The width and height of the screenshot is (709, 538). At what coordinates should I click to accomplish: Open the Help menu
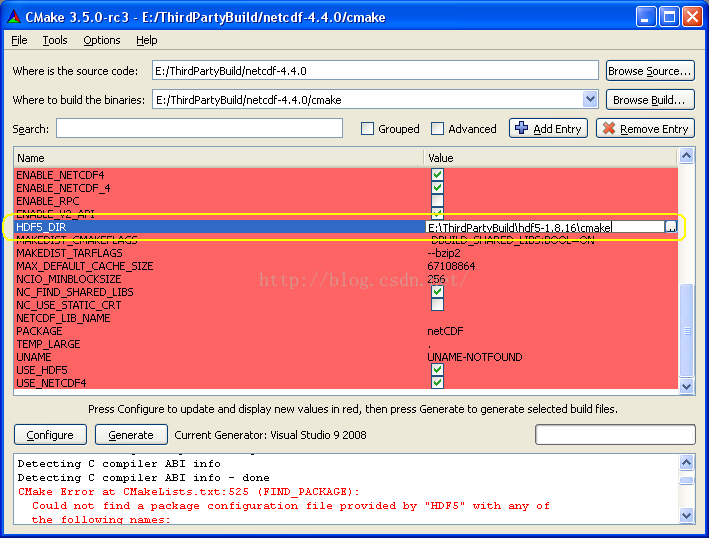point(147,40)
